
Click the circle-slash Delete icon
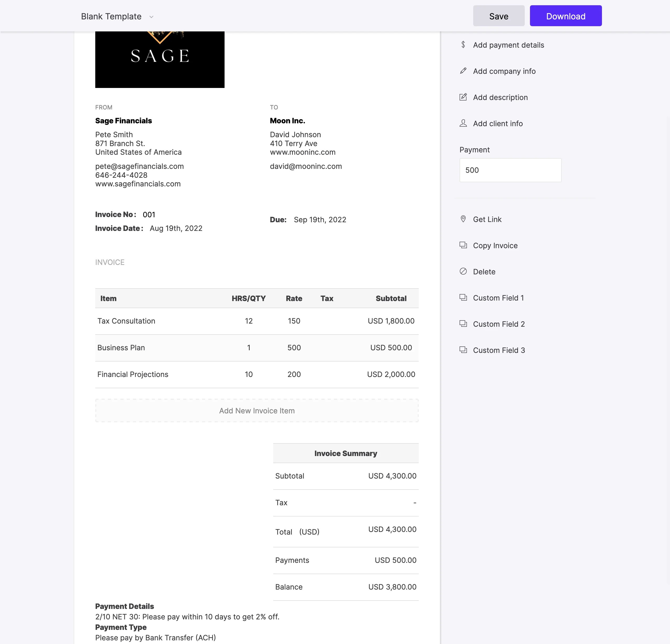pos(463,271)
